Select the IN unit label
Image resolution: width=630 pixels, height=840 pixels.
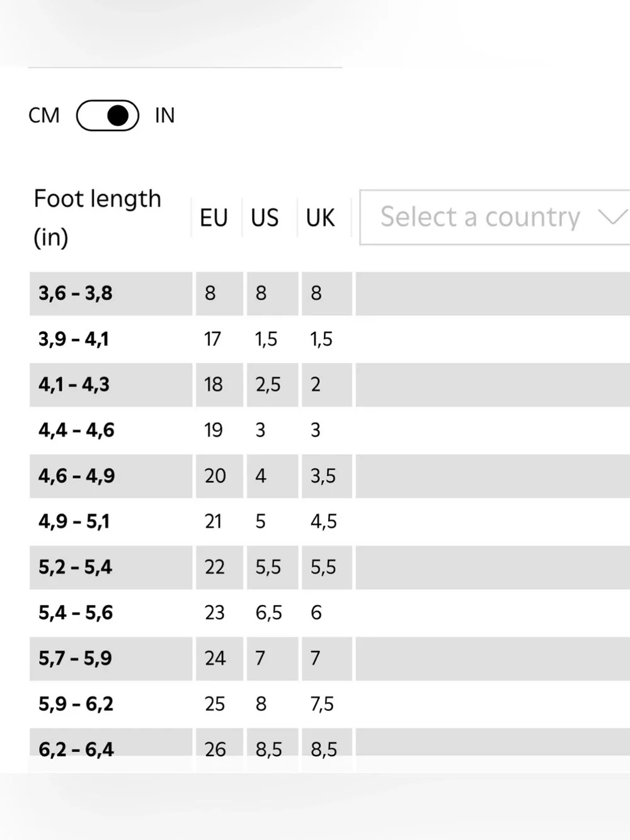tap(164, 115)
